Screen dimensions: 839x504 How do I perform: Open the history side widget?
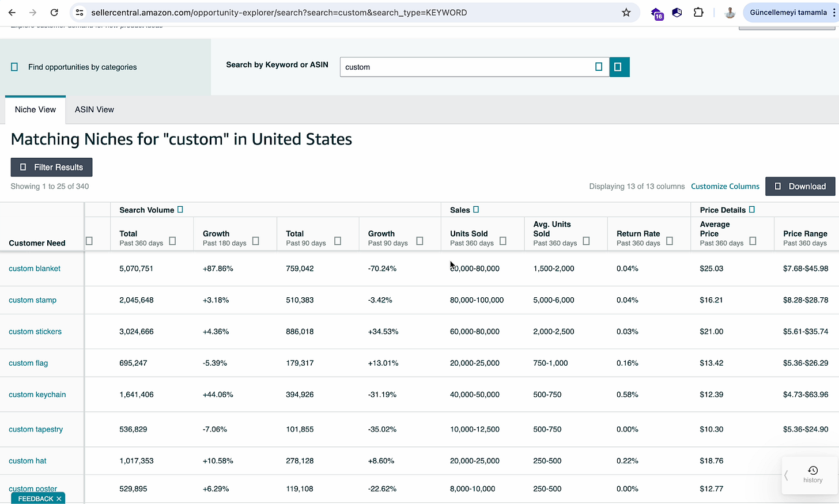coord(812,475)
